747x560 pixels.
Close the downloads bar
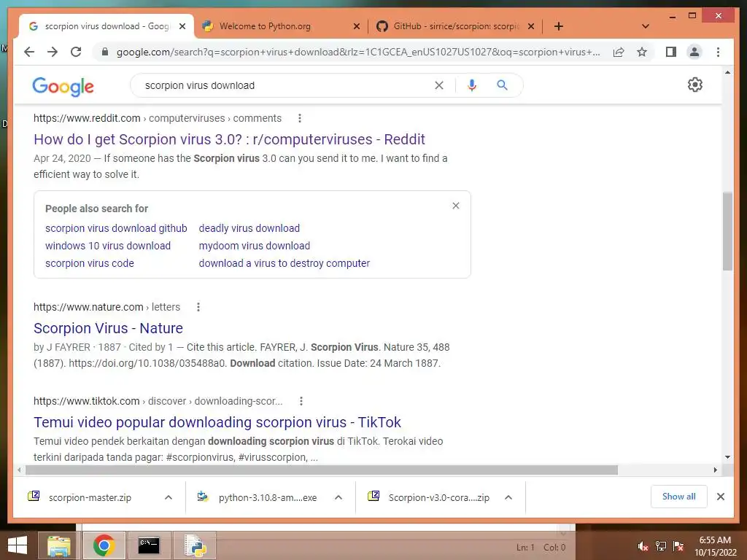[721, 497]
